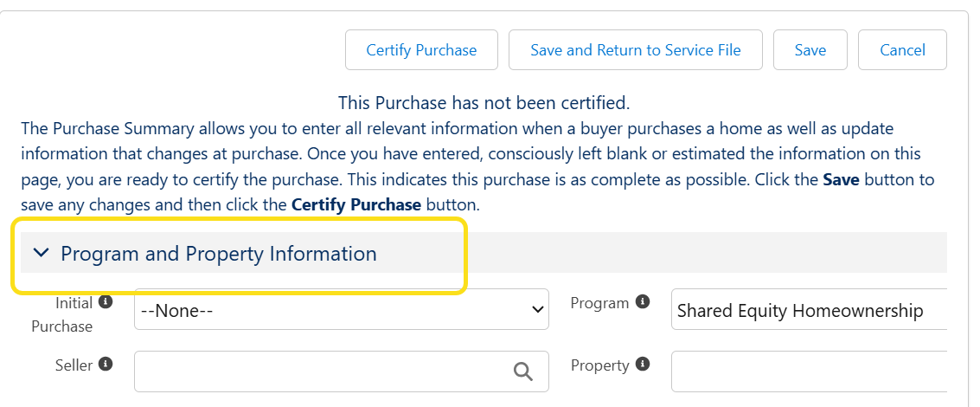Image resolution: width=980 pixels, height=407 pixels.
Task: Click the magnifier search icon in Seller field
Action: pos(523,371)
